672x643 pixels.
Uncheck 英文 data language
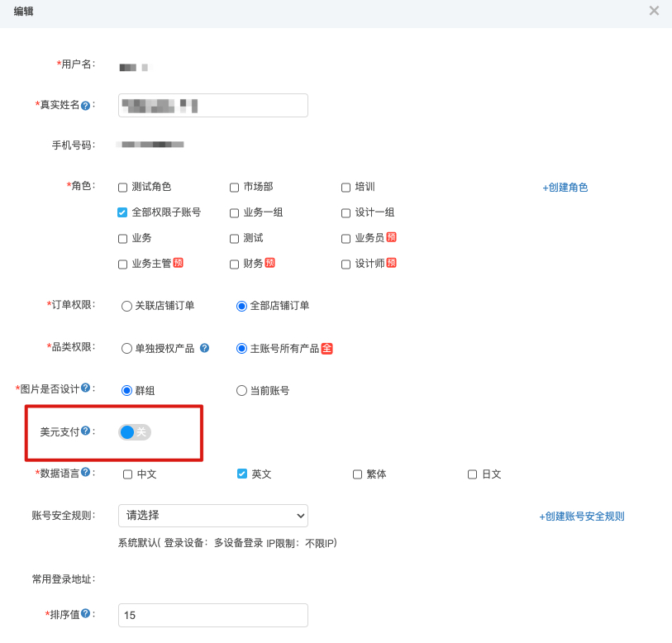(242, 474)
